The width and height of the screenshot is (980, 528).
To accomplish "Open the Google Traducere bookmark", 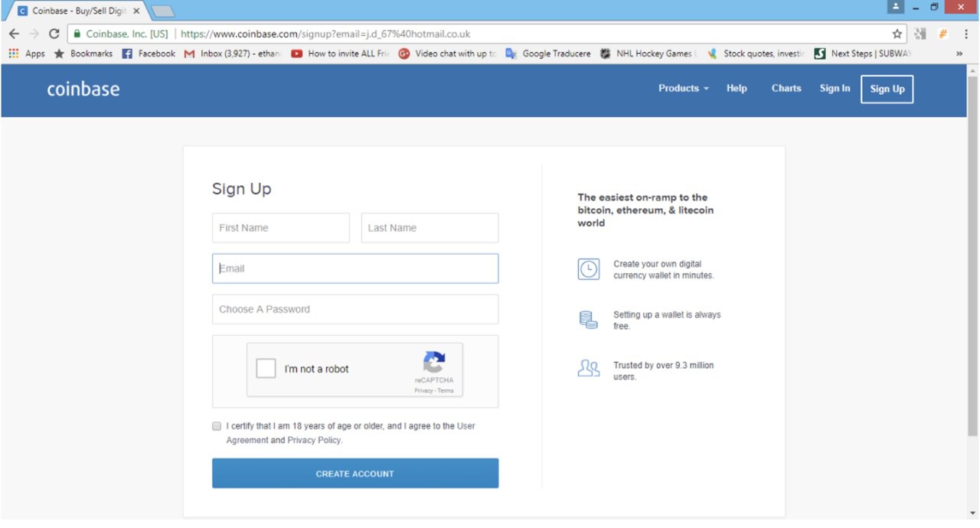I will point(548,54).
